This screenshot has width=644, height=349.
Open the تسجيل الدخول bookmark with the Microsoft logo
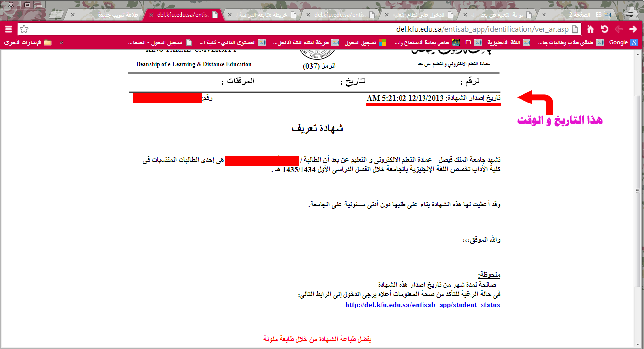click(365, 42)
